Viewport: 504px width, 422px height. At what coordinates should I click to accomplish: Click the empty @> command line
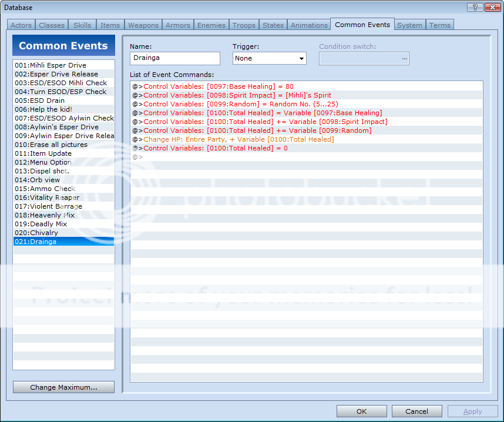(x=138, y=157)
